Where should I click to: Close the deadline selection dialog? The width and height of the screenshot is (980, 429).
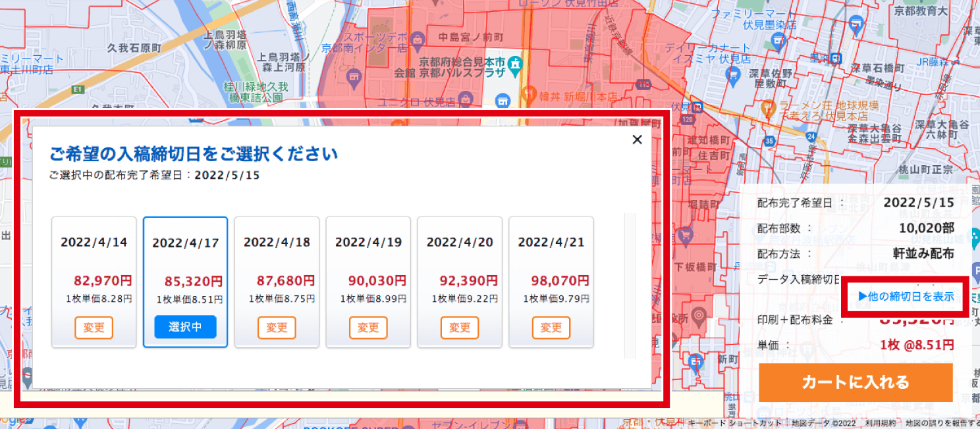point(637,139)
